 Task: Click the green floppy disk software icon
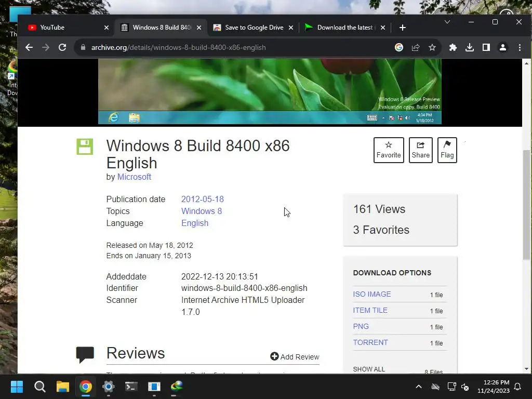coord(85,147)
